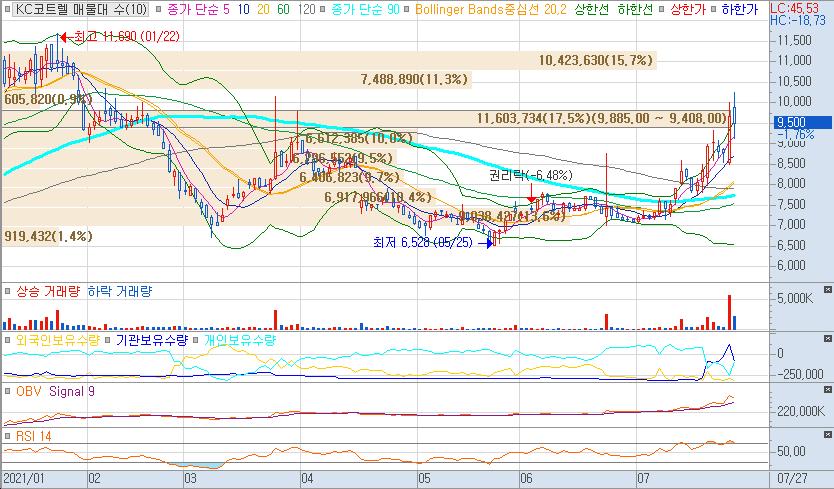Click the 10,423,630(15,7%) volume profile bar label
This screenshot has height=489, width=834.
596,60
